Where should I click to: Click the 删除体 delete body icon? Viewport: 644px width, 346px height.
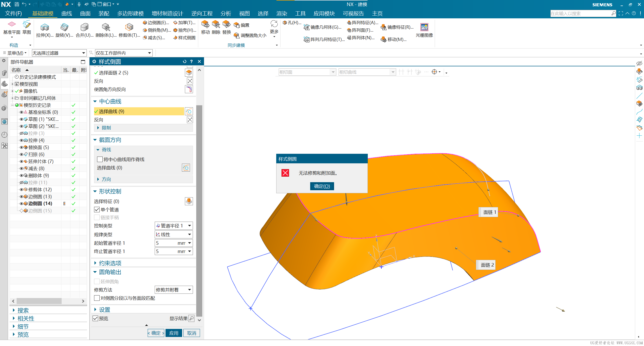pyautogui.click(x=106, y=27)
